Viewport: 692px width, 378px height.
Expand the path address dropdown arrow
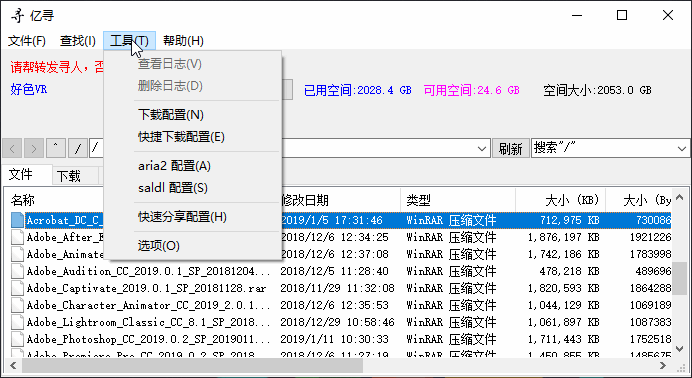tap(482, 149)
